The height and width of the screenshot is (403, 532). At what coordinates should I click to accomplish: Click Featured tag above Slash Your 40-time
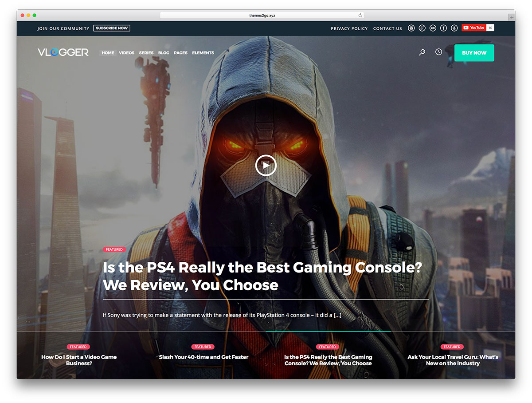tap(203, 347)
